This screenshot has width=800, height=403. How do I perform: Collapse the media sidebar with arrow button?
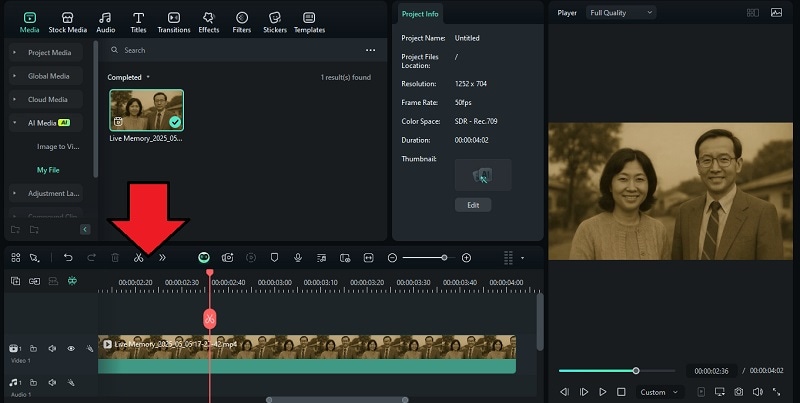pos(85,230)
